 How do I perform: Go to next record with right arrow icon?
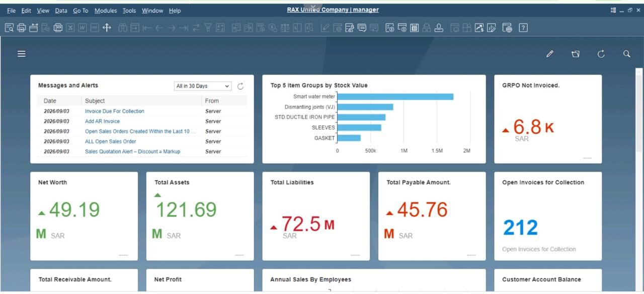tap(172, 28)
